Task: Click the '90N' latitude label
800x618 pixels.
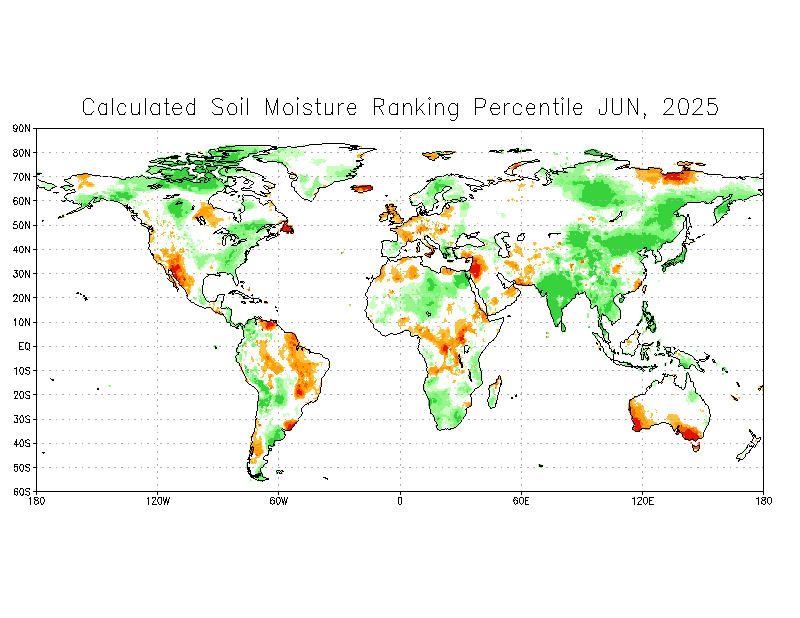Action: pyautogui.click(x=21, y=128)
